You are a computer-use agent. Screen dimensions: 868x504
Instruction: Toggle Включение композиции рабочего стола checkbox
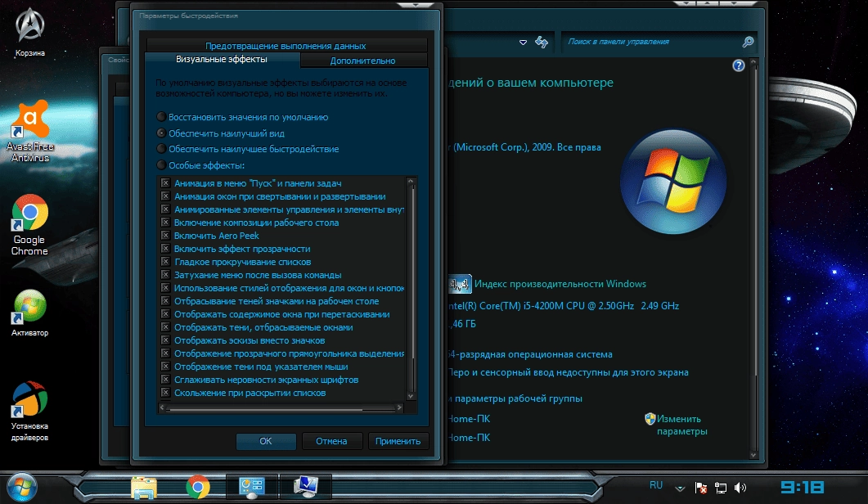[x=165, y=222]
